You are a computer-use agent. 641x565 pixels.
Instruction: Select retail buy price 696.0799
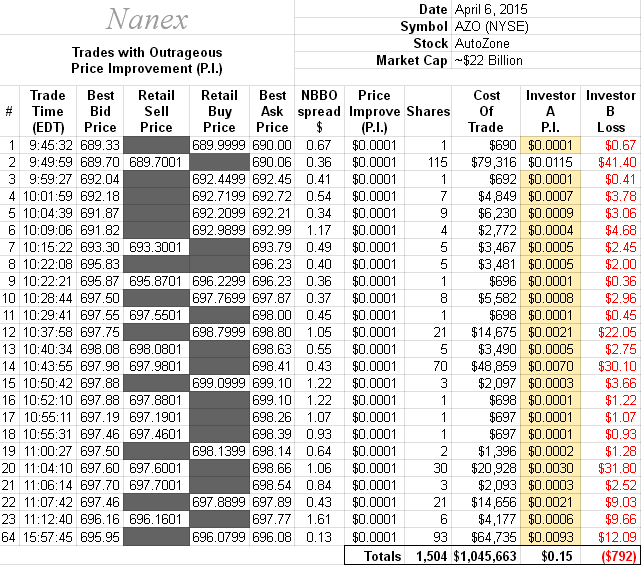coord(219,537)
